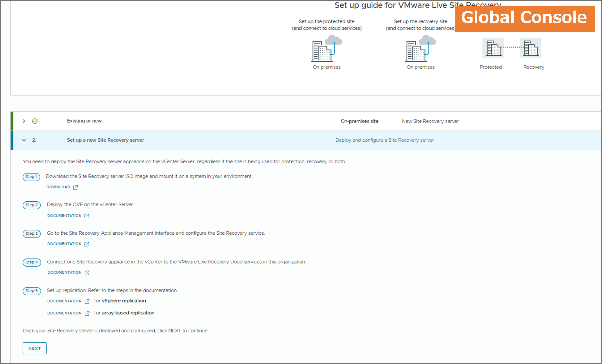Open DOCUMENTATION link under Step 3

64,244
